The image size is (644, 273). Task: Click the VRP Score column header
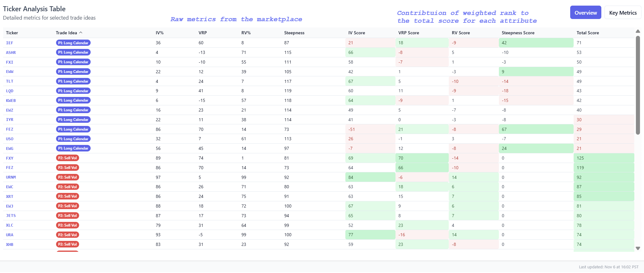click(x=409, y=33)
